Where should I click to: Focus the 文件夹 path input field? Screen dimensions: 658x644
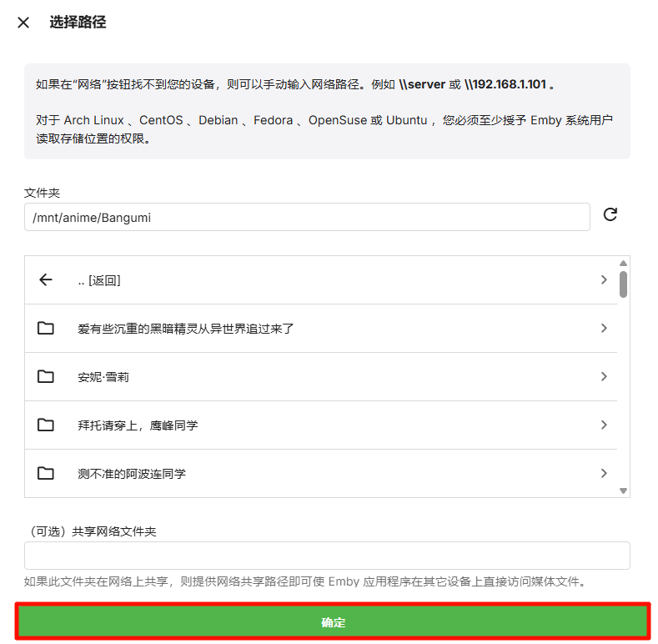coord(307,217)
